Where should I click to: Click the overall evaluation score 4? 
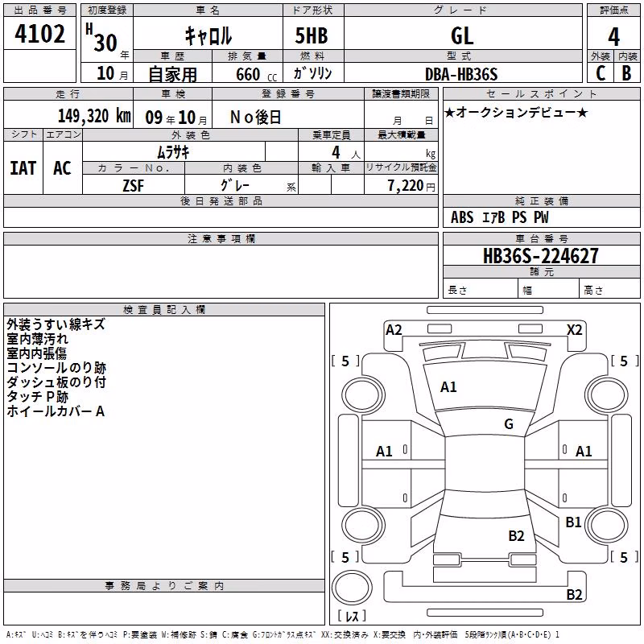tap(613, 37)
